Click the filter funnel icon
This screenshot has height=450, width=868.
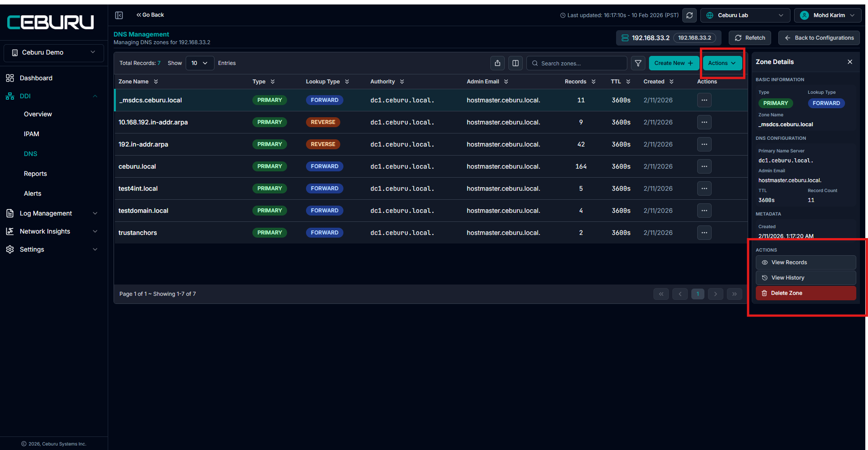[638, 63]
